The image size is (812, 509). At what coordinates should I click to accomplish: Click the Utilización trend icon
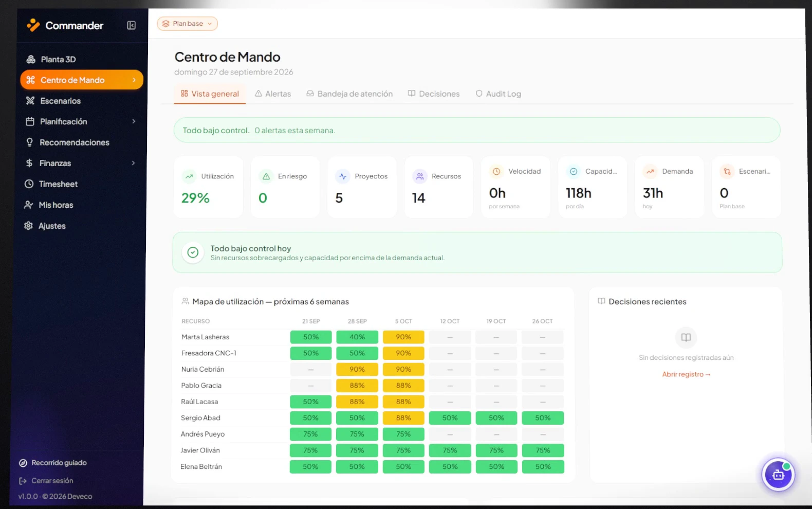point(189,176)
